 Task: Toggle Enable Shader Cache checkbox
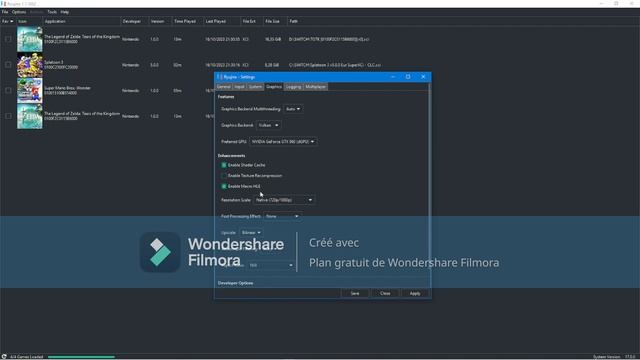[224, 165]
